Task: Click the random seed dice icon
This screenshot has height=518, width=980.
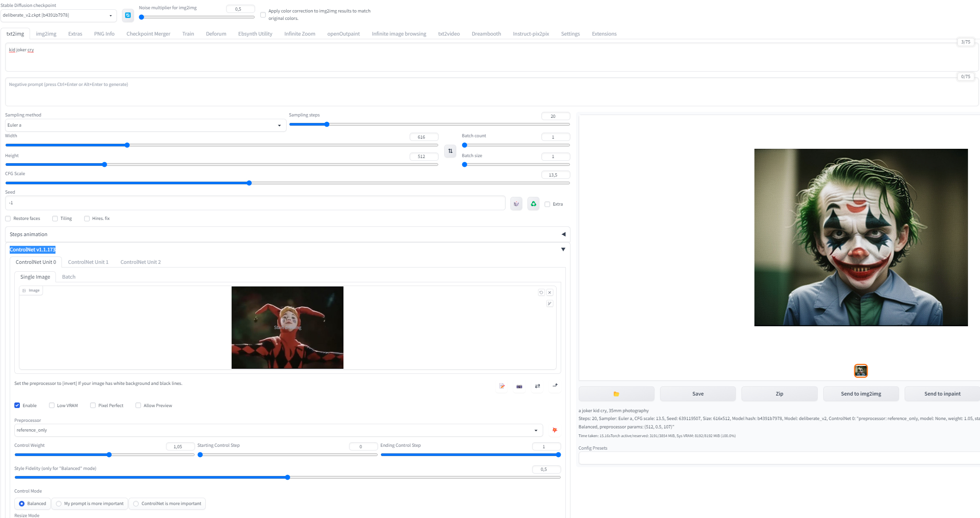Action: click(516, 203)
